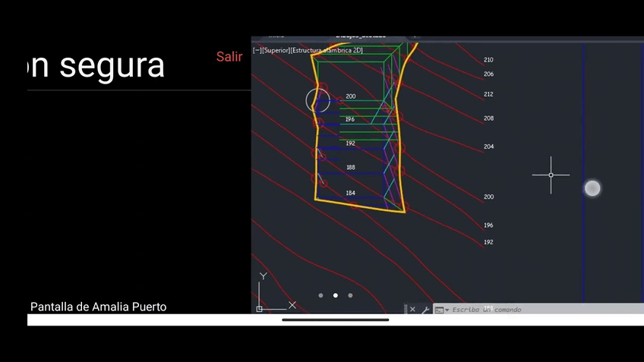Open the [−] viewport controls menu

click(x=257, y=51)
